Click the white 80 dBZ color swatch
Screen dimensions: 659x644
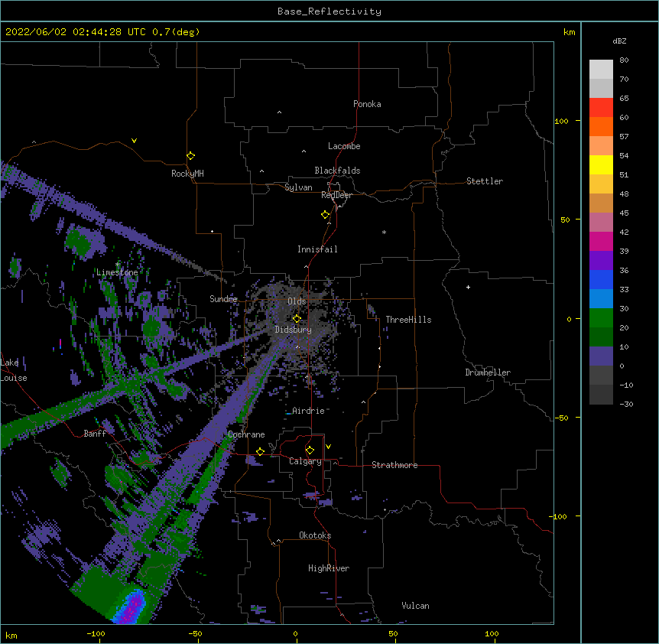tap(601, 70)
